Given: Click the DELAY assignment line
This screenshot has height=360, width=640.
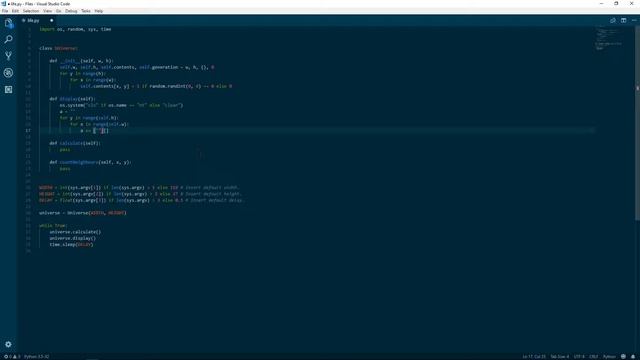Looking at the screenshot, I should pyautogui.click(x=142, y=200).
